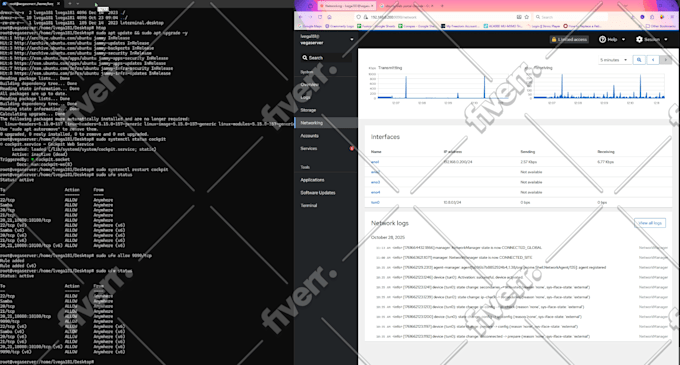Open the browser hamburger menu
The height and width of the screenshot is (365, 680).
(x=673, y=17)
